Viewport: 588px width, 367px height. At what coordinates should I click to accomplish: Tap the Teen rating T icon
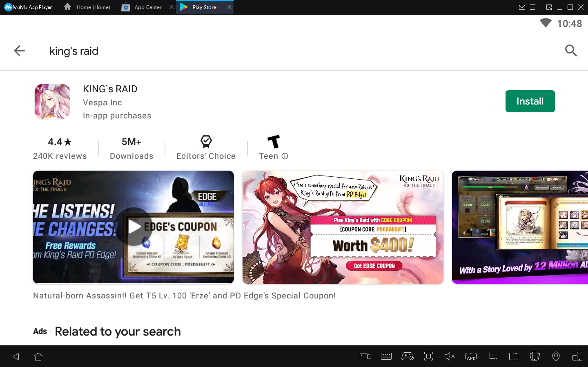pyautogui.click(x=274, y=141)
